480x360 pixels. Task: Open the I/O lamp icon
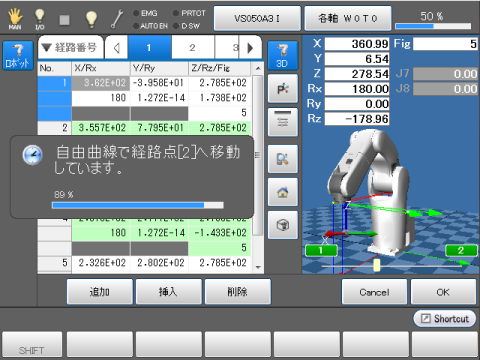click(40, 19)
